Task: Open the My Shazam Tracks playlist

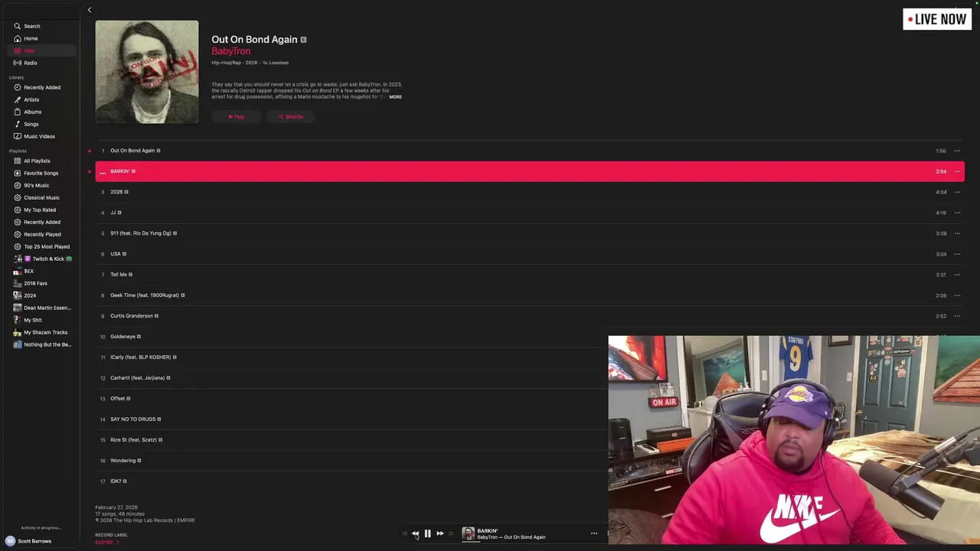Action: point(41,332)
